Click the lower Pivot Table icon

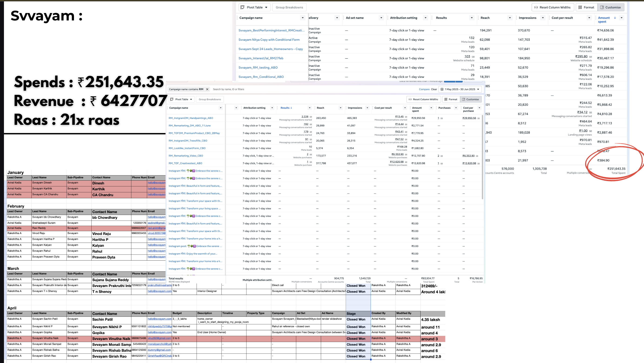(x=172, y=99)
